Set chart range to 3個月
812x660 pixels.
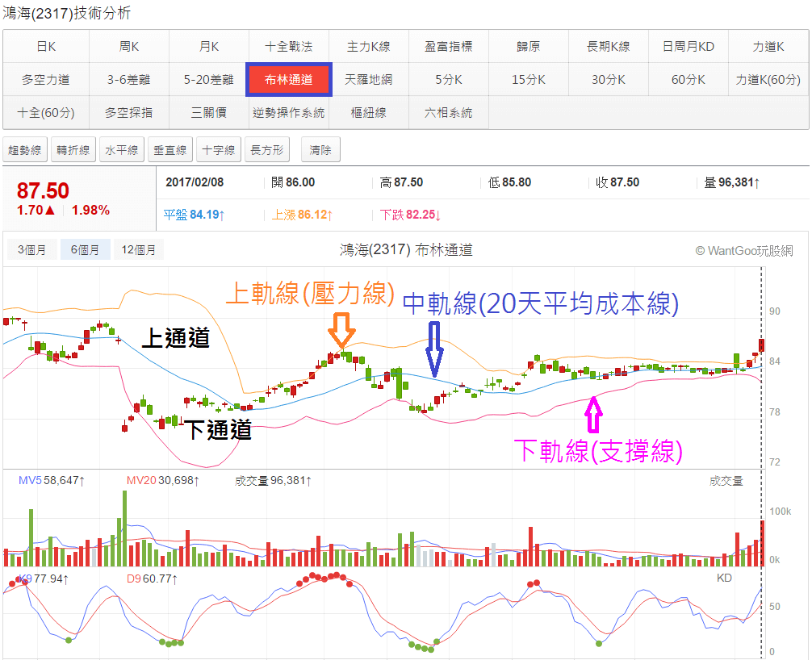[31, 250]
